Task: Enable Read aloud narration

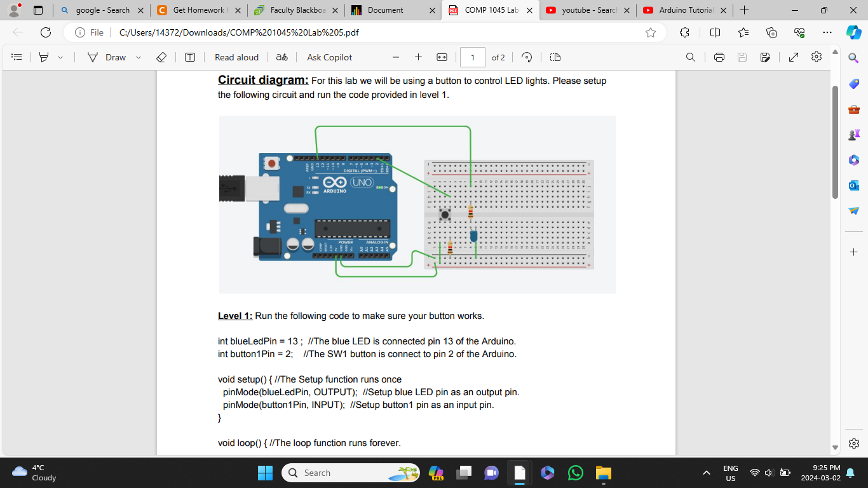Action: [236, 57]
